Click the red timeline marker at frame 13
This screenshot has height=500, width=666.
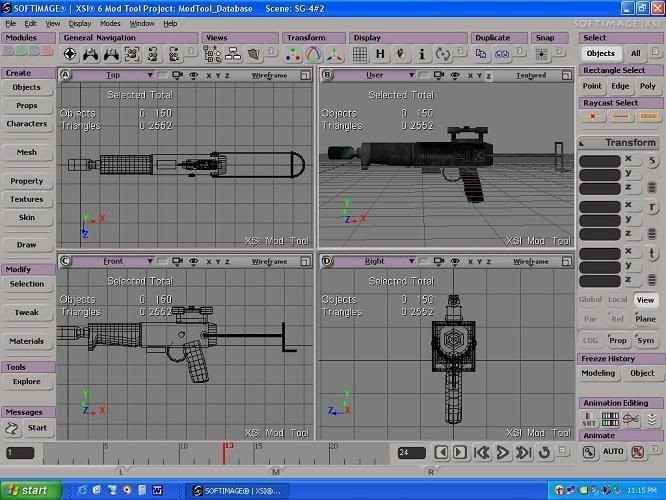tap(224, 453)
